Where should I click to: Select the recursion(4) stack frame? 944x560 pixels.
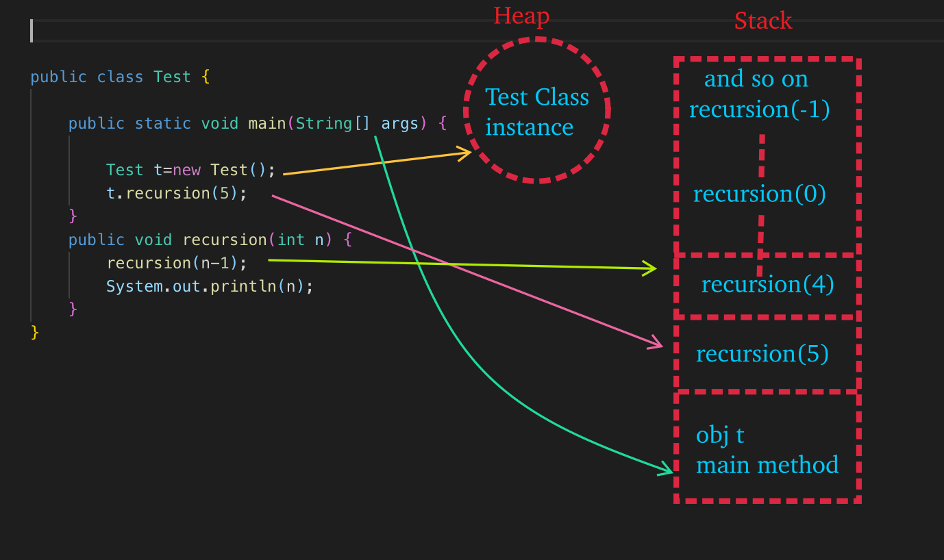click(767, 283)
